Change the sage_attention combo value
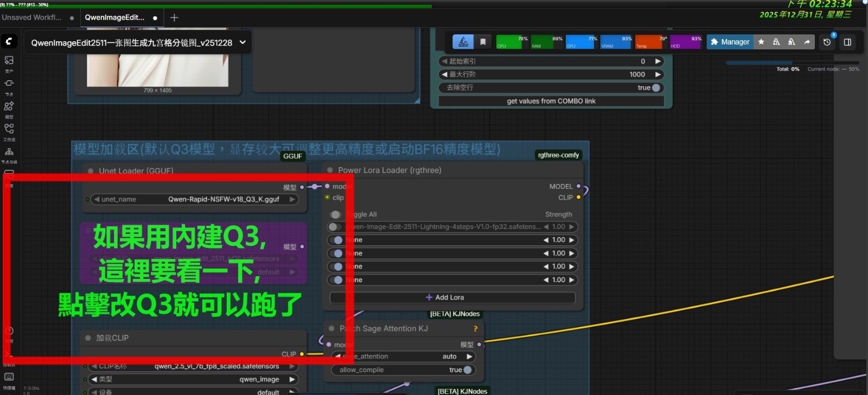The height and width of the screenshot is (395, 868). click(404, 356)
